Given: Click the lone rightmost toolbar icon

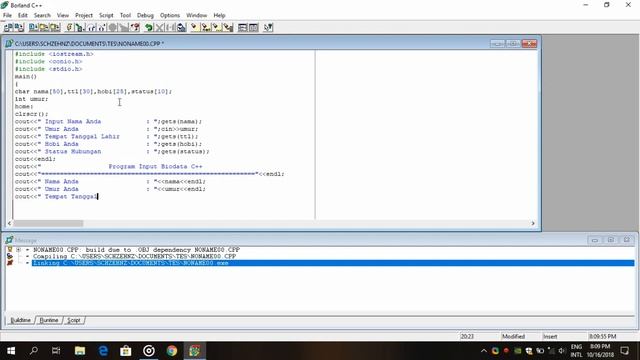Looking at the screenshot, I should 268,27.
